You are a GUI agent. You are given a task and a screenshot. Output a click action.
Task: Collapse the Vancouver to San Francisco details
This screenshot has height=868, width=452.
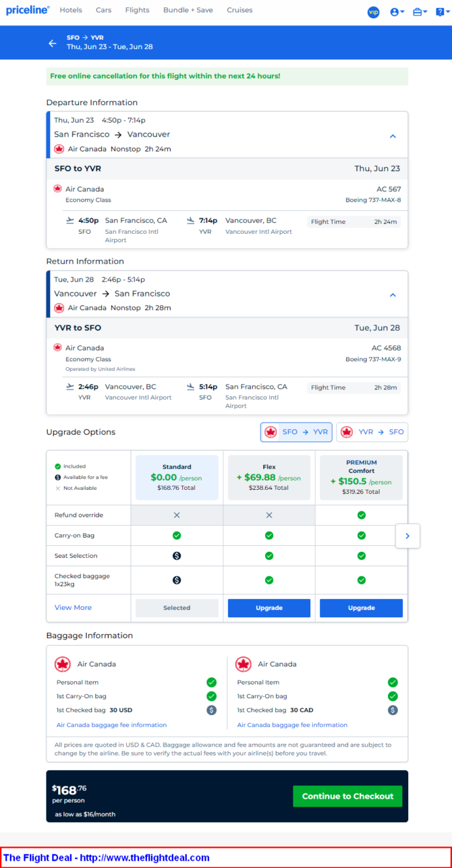click(x=393, y=295)
